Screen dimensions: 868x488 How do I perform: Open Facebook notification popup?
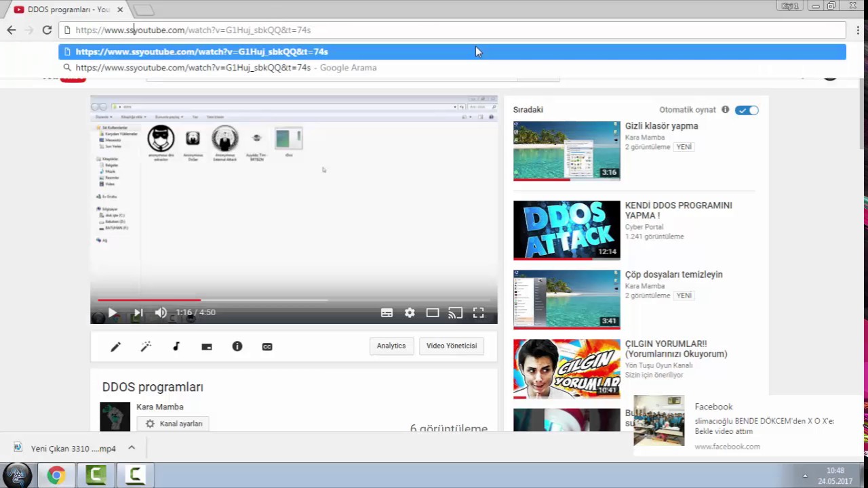click(x=748, y=426)
